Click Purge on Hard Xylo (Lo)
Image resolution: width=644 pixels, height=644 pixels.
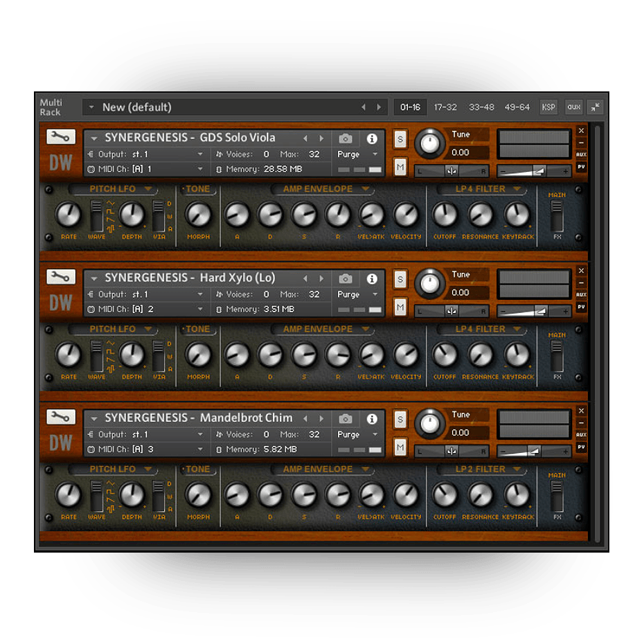tap(348, 294)
